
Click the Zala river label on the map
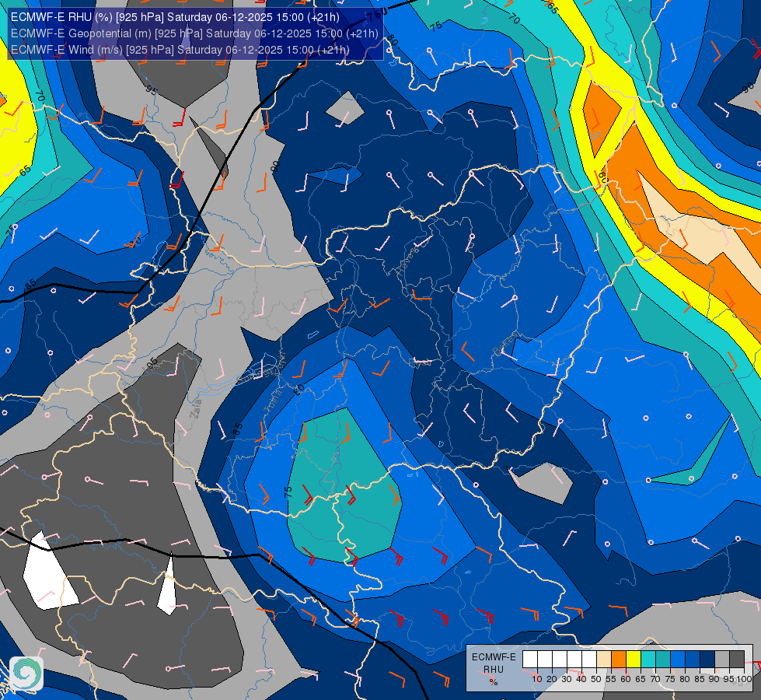pos(196,408)
